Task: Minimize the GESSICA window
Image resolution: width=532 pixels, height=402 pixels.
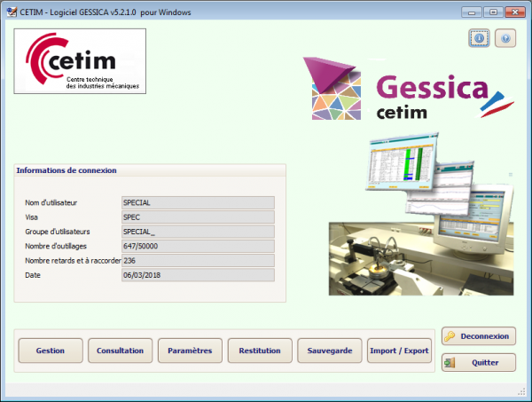Action: click(472, 12)
